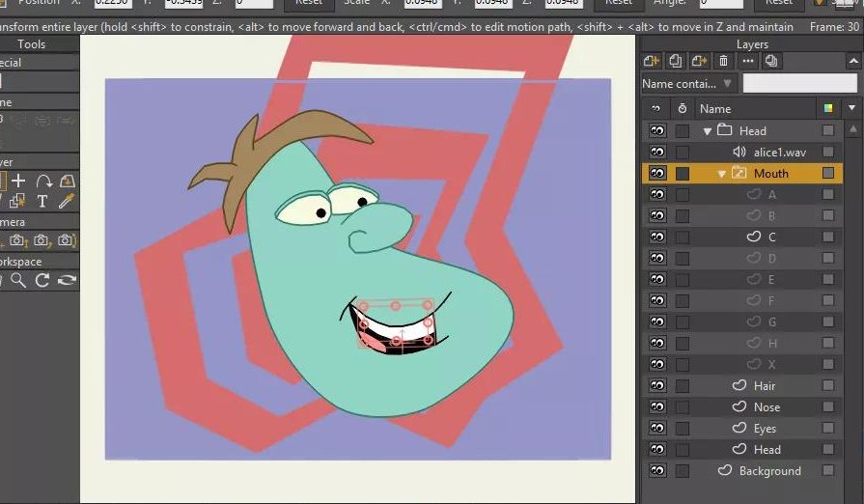This screenshot has height=504, width=864.
Task: Toggle the eye of layer C
Action: (x=656, y=237)
